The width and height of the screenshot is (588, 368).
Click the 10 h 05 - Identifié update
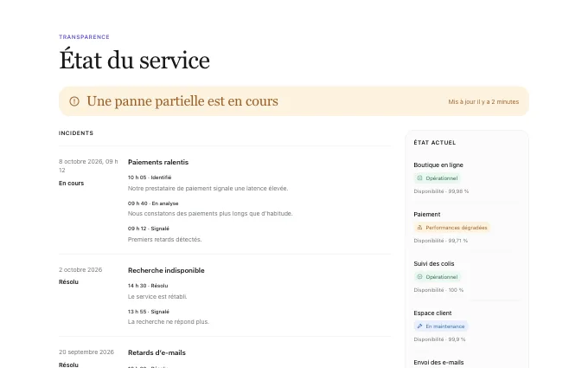pyautogui.click(x=150, y=178)
